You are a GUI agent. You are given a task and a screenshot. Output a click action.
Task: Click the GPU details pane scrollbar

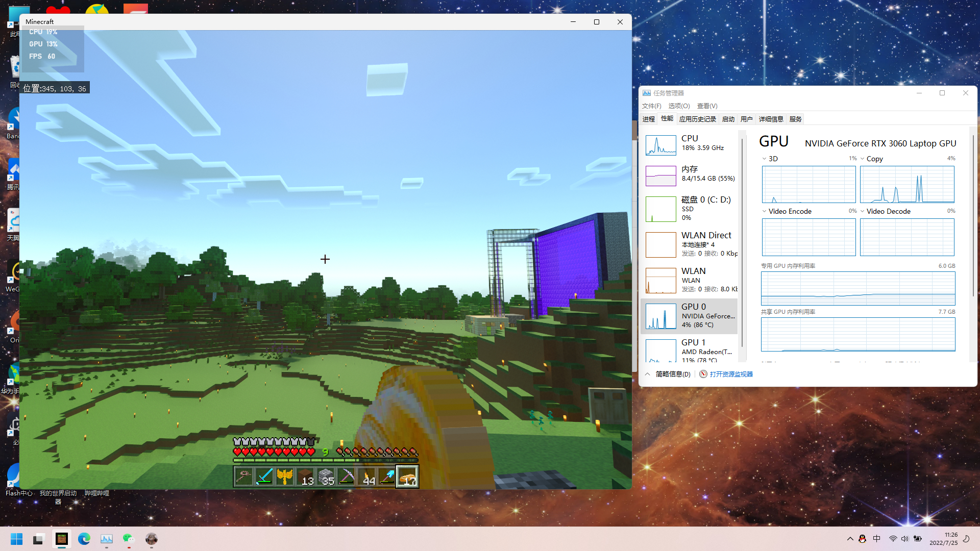pos(973,214)
